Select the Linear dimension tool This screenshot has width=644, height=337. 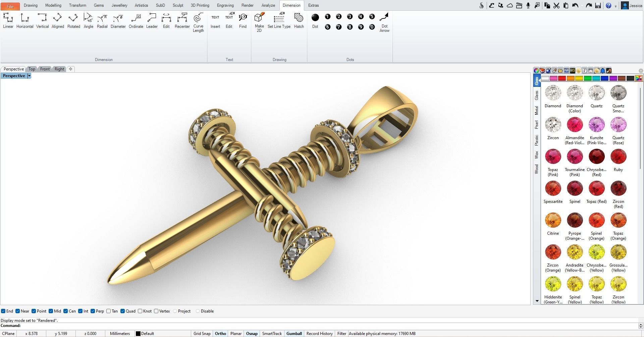coord(8,21)
